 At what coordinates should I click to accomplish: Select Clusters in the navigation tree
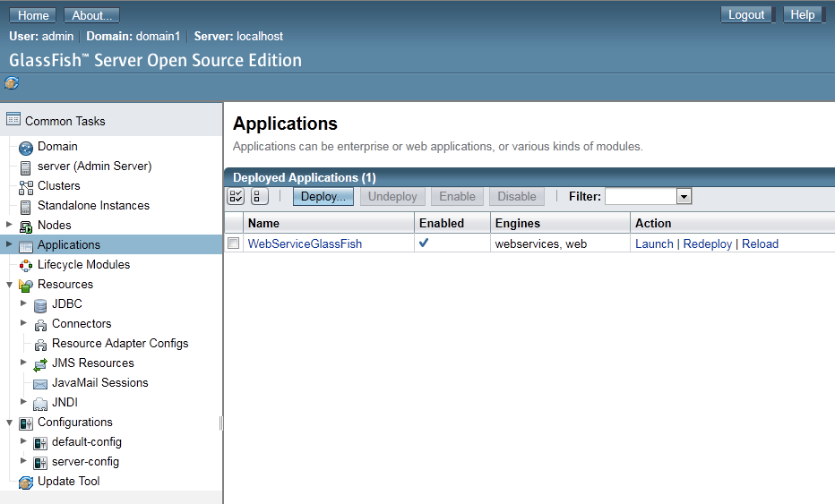(58, 185)
